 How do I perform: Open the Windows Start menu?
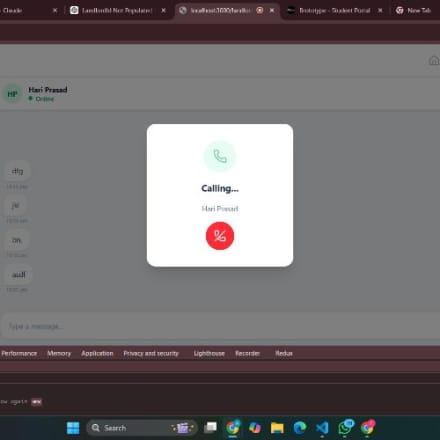coord(73,428)
